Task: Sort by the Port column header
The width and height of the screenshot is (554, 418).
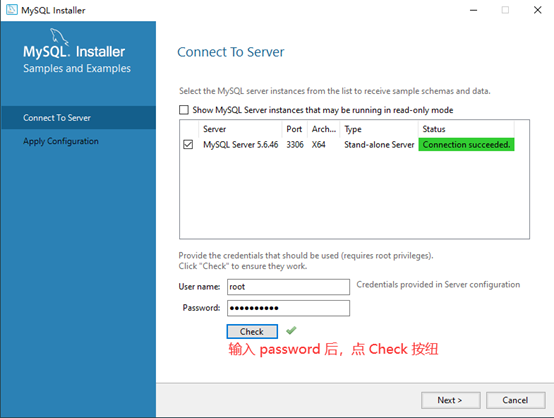Action: pos(295,129)
